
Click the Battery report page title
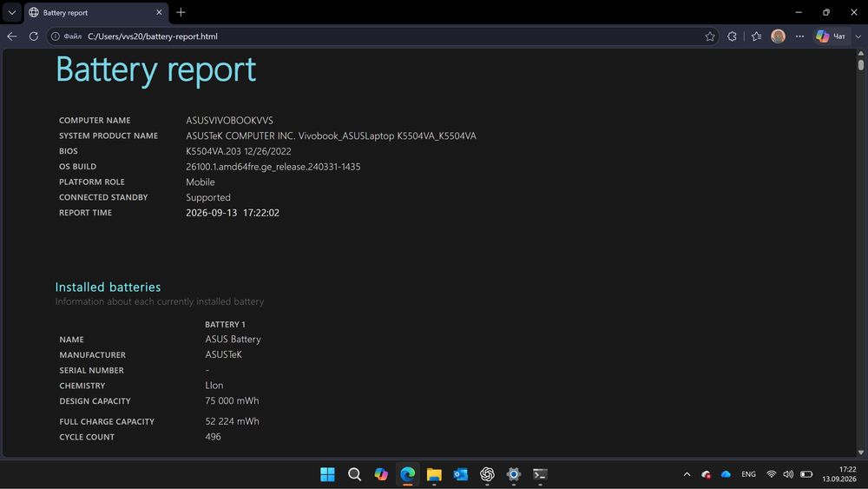coord(156,70)
